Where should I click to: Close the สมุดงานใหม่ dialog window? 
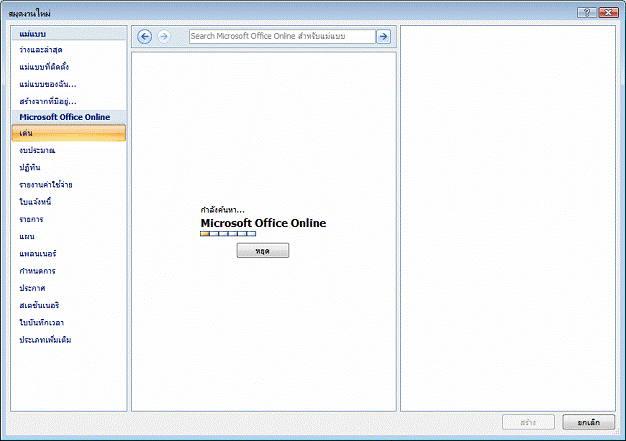point(608,13)
